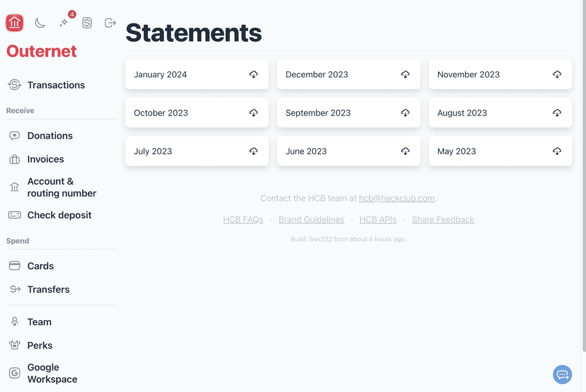This screenshot has height=392, width=586.
Task: Toggle dark mode with the moon icon
Action: click(x=40, y=23)
